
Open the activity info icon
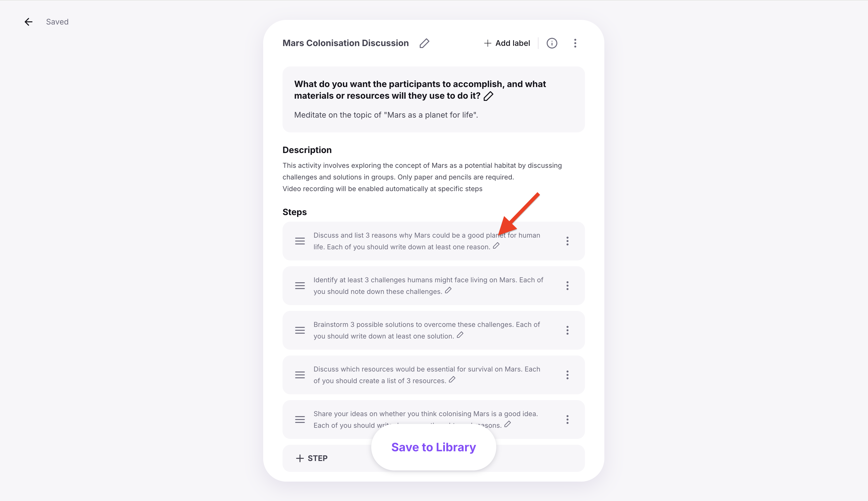tap(552, 43)
